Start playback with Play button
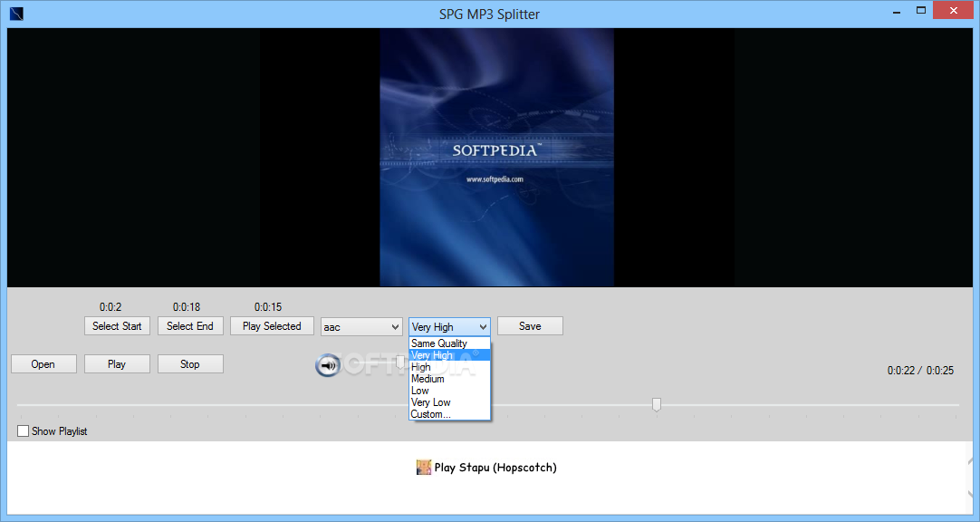Image resolution: width=980 pixels, height=522 pixels. pyautogui.click(x=117, y=363)
